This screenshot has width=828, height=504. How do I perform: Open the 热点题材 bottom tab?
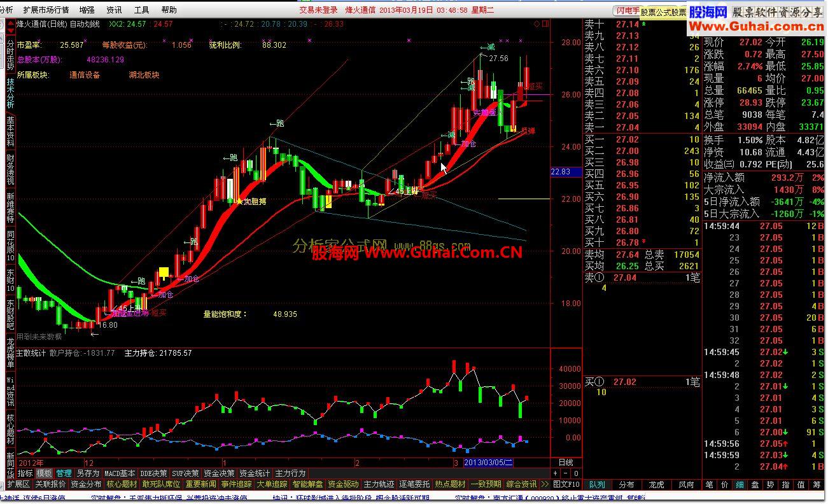(x=451, y=484)
